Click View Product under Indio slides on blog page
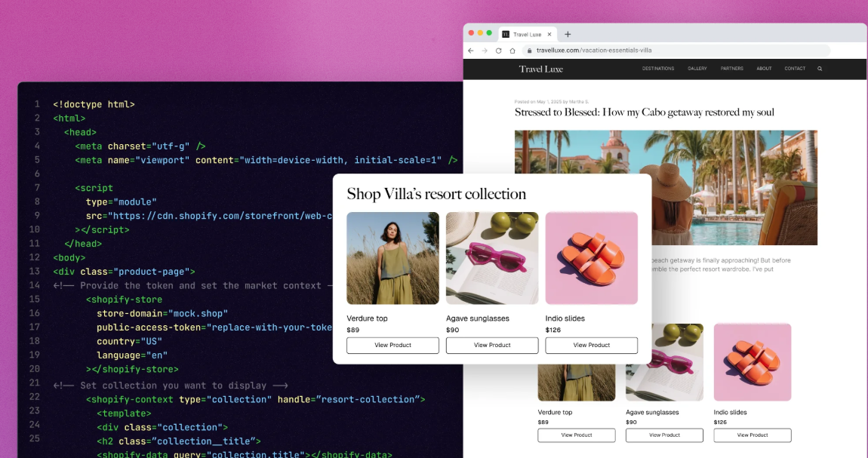The width and height of the screenshot is (868, 458). [753, 435]
